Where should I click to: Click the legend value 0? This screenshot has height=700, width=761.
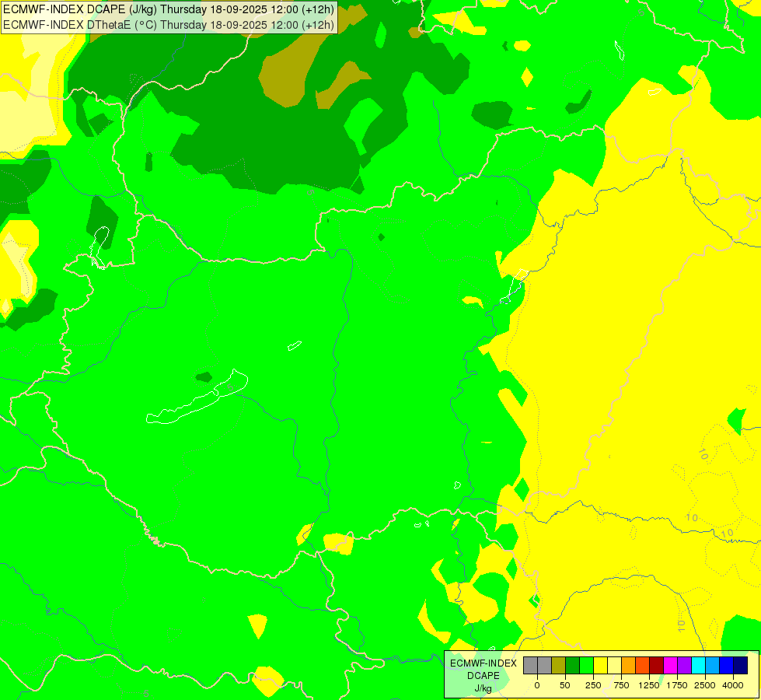537,685
